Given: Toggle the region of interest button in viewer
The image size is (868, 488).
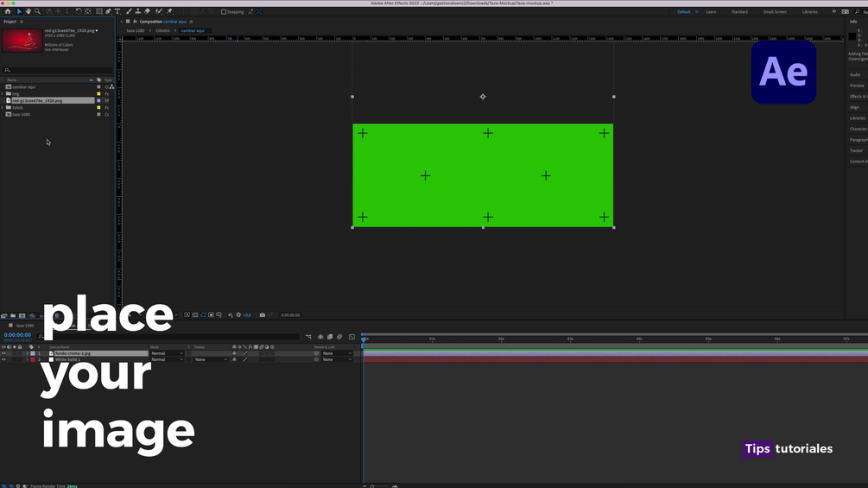Looking at the screenshot, I should point(211,314).
